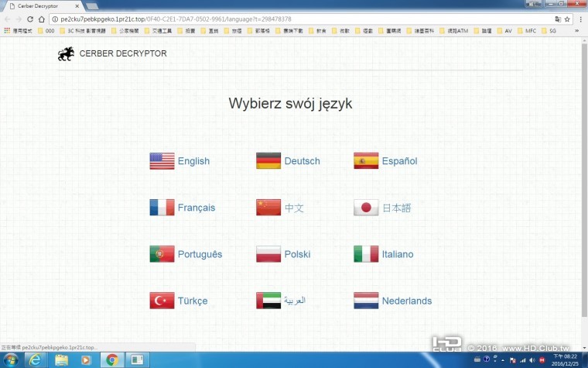This screenshot has height=368, width=588.
Task: Click the page vertical scrollbar
Action: coord(585,181)
